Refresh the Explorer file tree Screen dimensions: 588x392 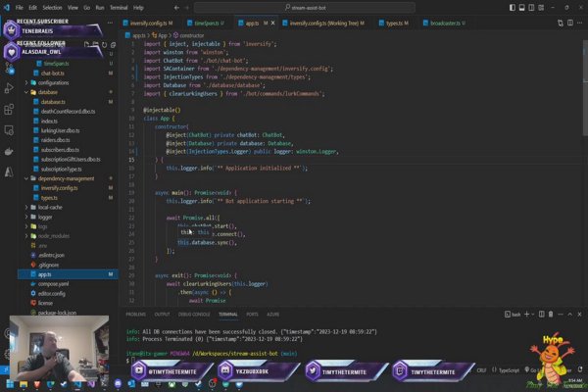104,45
